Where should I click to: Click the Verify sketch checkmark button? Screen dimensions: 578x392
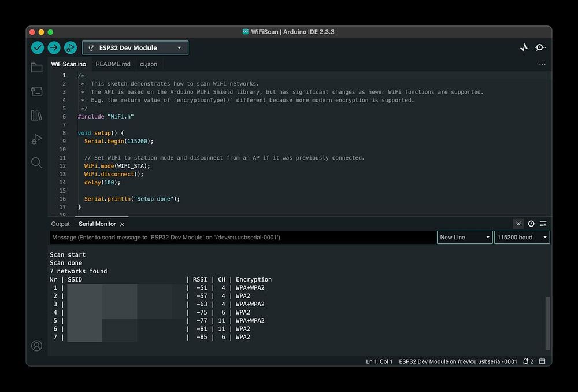(38, 47)
